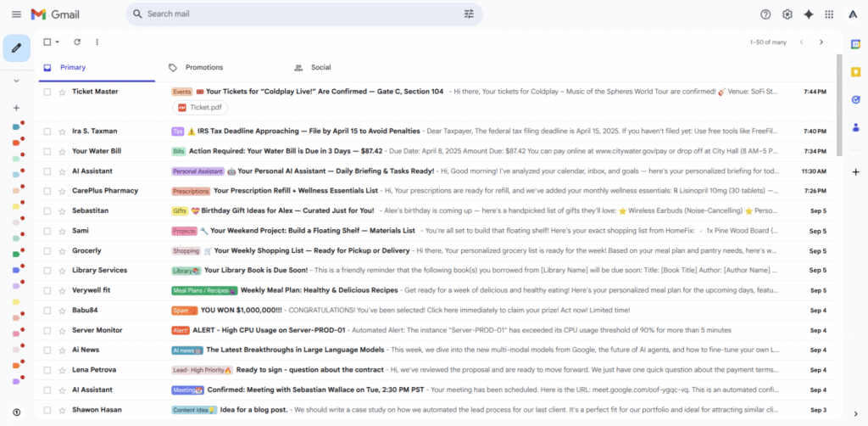The image size is (868, 426).
Task: Open the More options three-dot menu
Action: tap(97, 42)
